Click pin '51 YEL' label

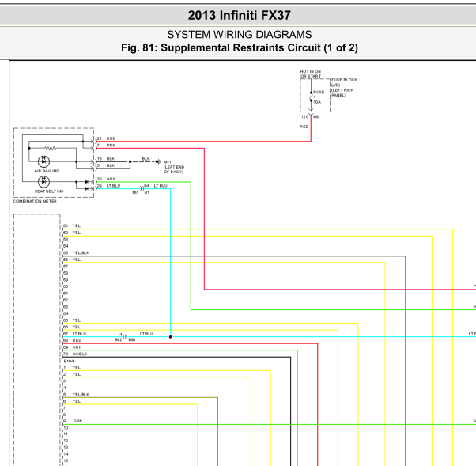point(72,226)
